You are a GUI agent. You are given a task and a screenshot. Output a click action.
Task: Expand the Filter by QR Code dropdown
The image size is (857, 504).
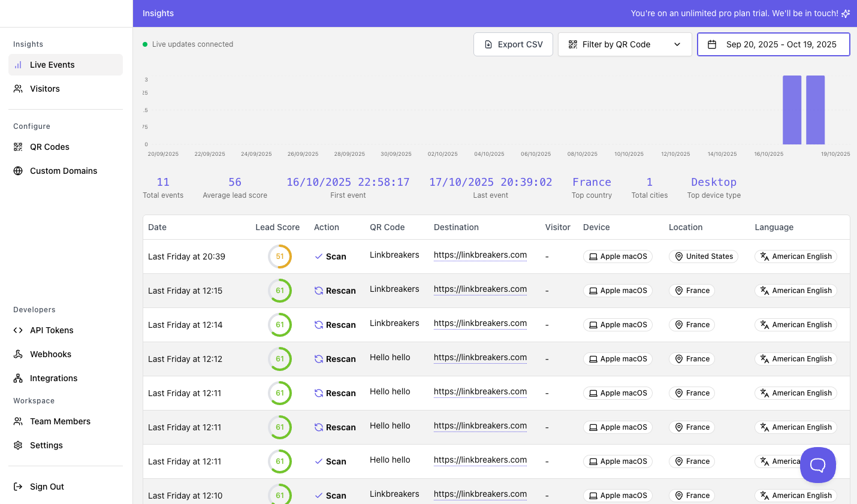[x=624, y=44]
